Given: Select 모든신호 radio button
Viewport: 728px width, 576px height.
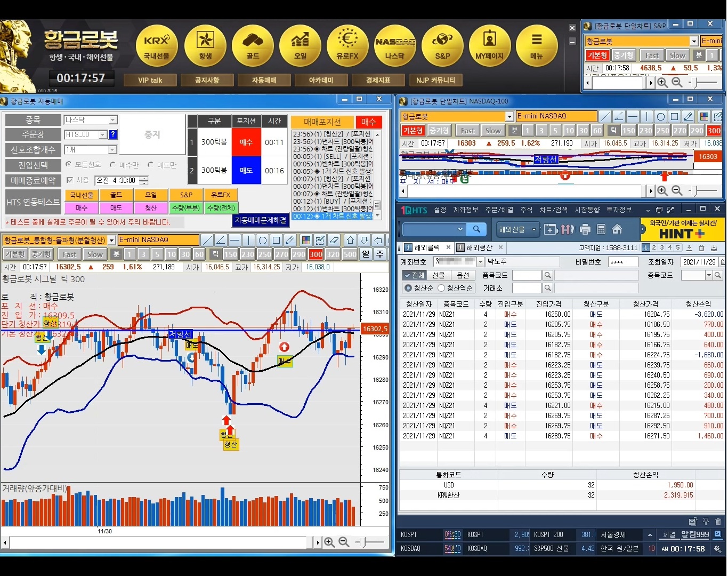Looking at the screenshot, I should (x=69, y=165).
